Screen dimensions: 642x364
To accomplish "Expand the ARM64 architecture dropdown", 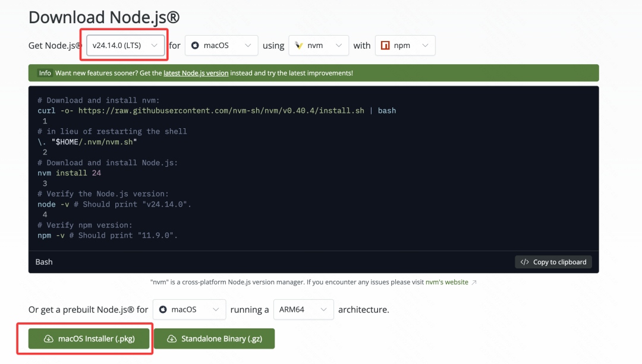I will (x=323, y=310).
